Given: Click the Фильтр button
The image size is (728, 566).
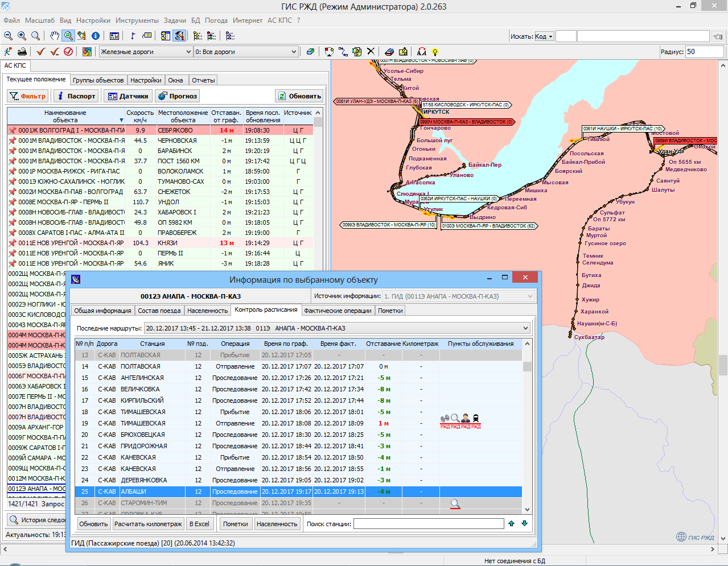Looking at the screenshot, I should (x=28, y=96).
